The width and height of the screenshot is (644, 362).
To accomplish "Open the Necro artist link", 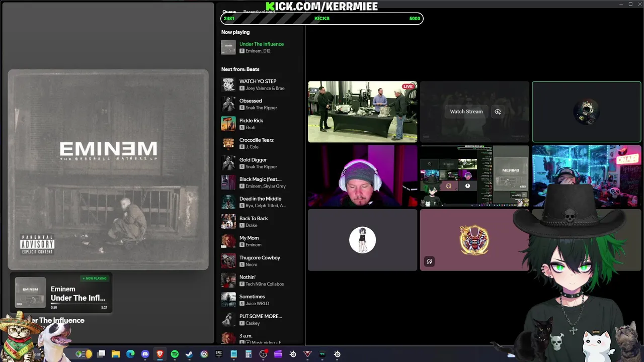I will pyautogui.click(x=252, y=264).
